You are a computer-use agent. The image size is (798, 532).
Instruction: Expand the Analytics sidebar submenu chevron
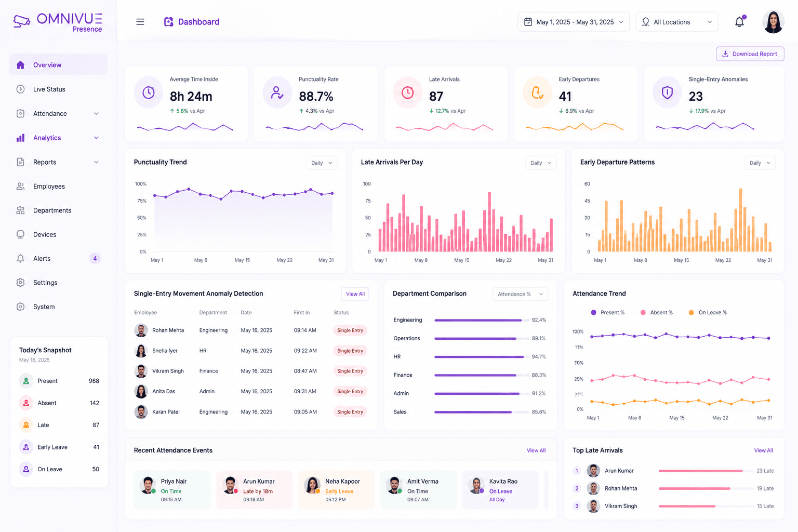tap(96, 138)
